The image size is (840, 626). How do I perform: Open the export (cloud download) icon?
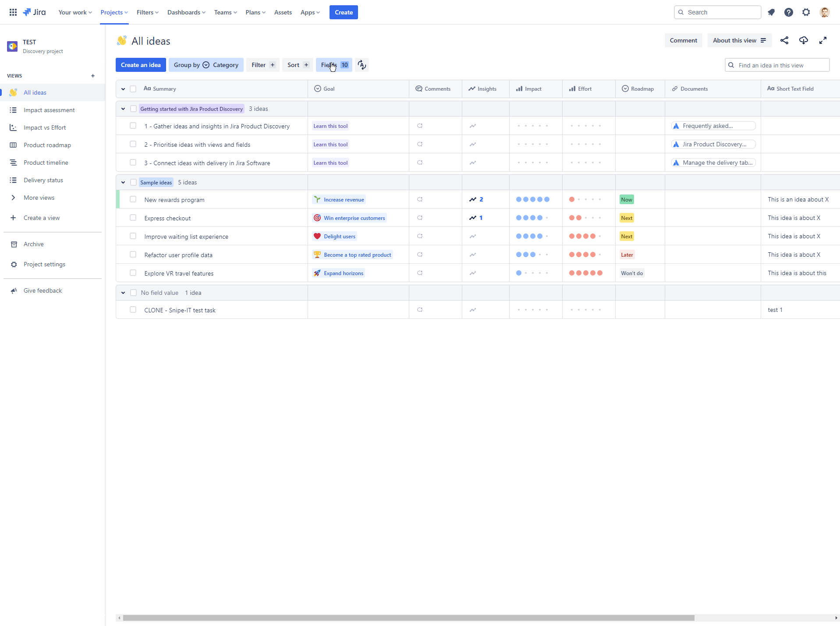[804, 40]
